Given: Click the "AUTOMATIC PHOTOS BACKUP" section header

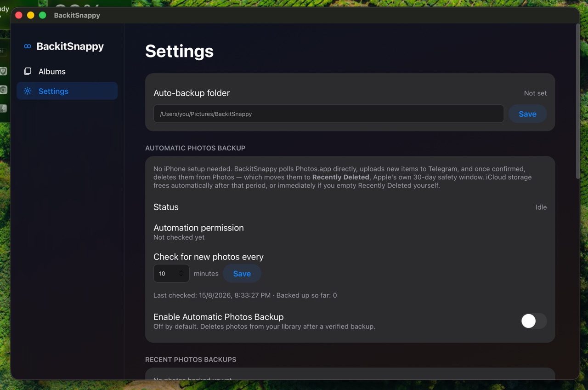Looking at the screenshot, I should coord(195,148).
